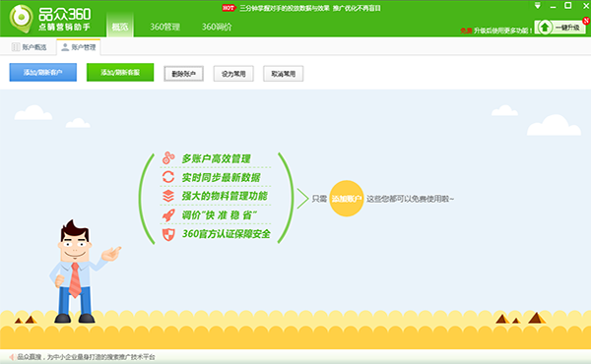Click the 设为常用 button
The height and width of the screenshot is (364, 591).
point(233,74)
